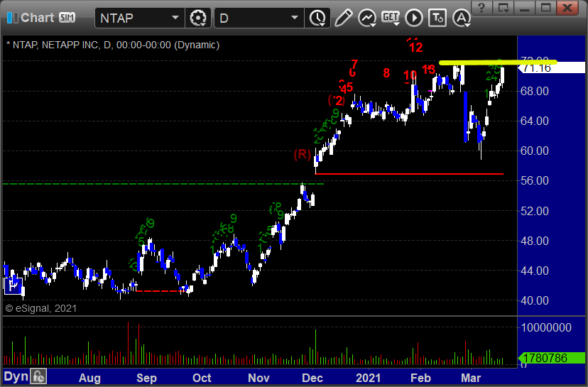Screen dimensions: 588x387
Task: Click the 68.00 price axis label
Action: 534,91
